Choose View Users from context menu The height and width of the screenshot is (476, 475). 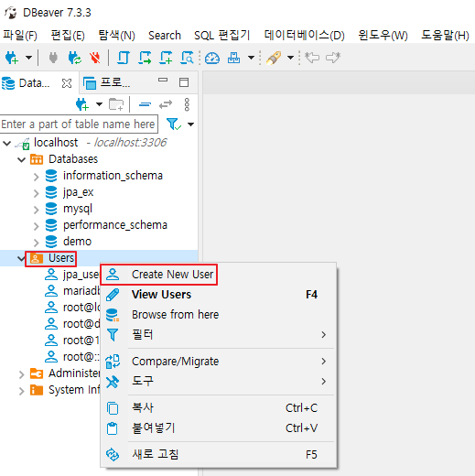pyautogui.click(x=219, y=295)
